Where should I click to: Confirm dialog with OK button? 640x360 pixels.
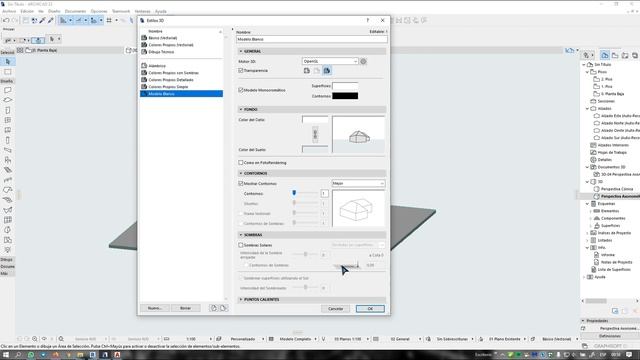pyautogui.click(x=370, y=309)
